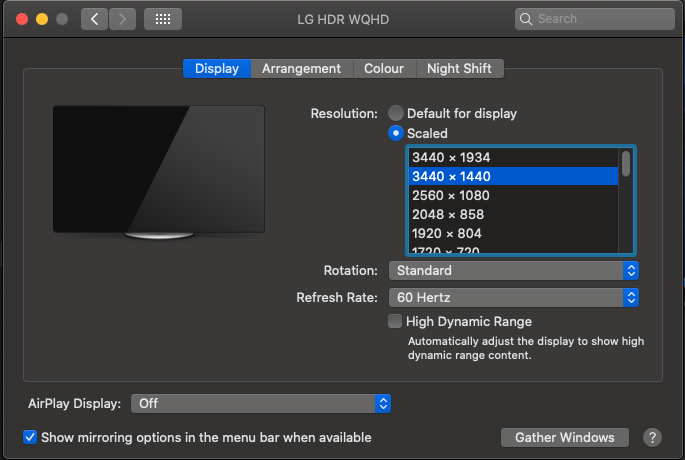The height and width of the screenshot is (460, 685).
Task: Open the Rotation dropdown showing Standard
Action: pyautogui.click(x=514, y=270)
